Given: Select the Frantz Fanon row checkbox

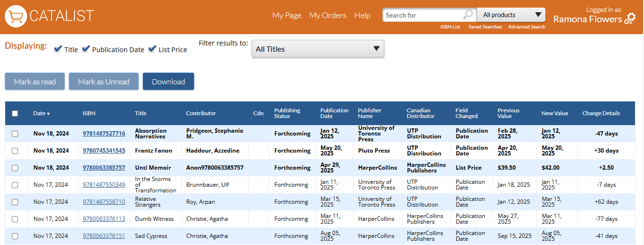Looking at the screenshot, I should point(15,151).
